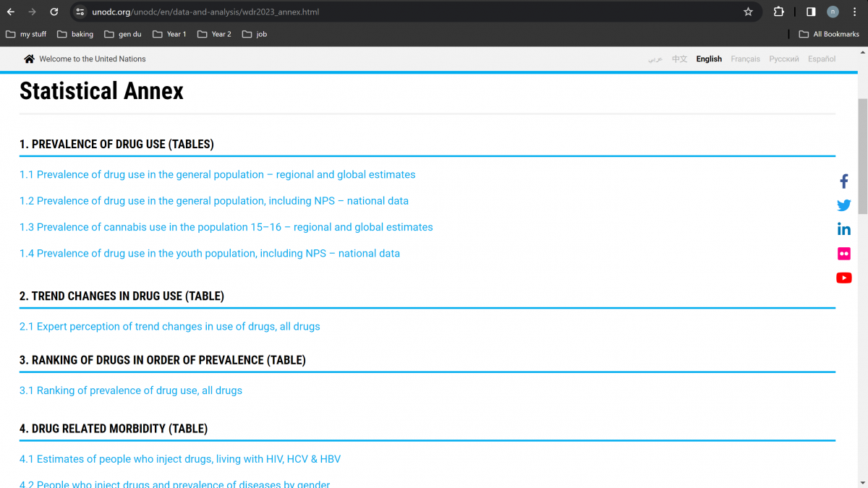Go back to the previous page

tap(11, 12)
